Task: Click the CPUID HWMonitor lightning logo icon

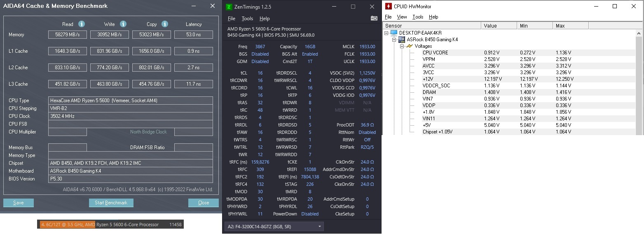Action: (x=388, y=6)
